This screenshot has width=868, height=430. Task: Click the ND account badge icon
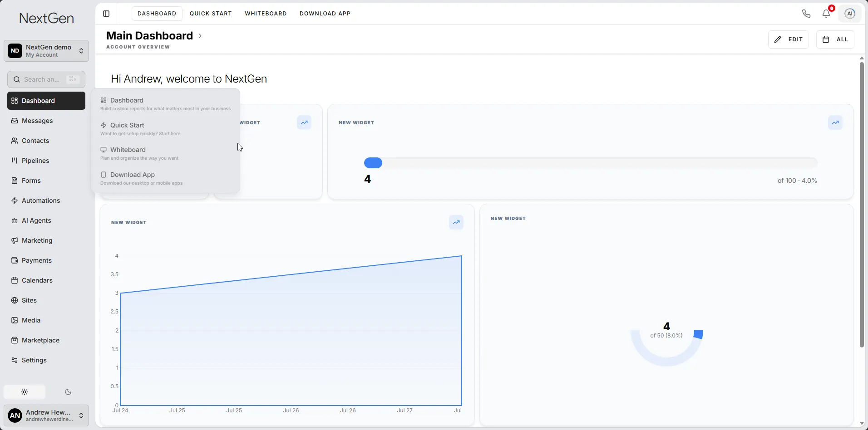(x=15, y=51)
